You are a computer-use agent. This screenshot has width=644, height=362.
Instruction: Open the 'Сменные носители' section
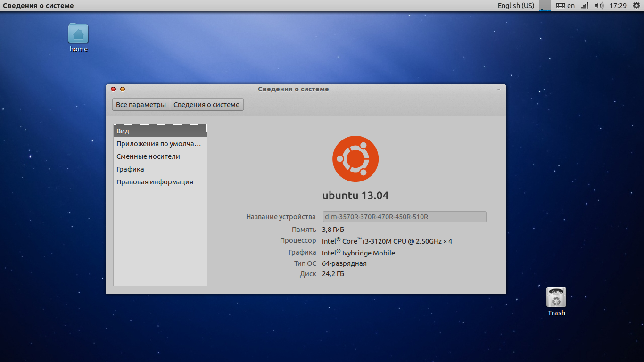[x=149, y=156]
